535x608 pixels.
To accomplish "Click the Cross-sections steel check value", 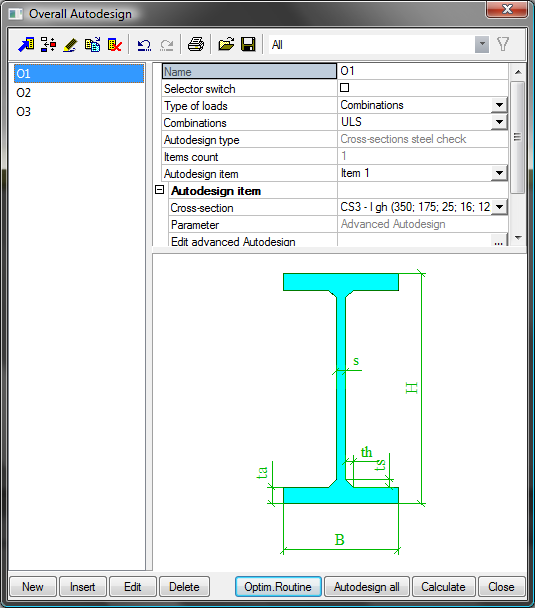I will coord(403,139).
